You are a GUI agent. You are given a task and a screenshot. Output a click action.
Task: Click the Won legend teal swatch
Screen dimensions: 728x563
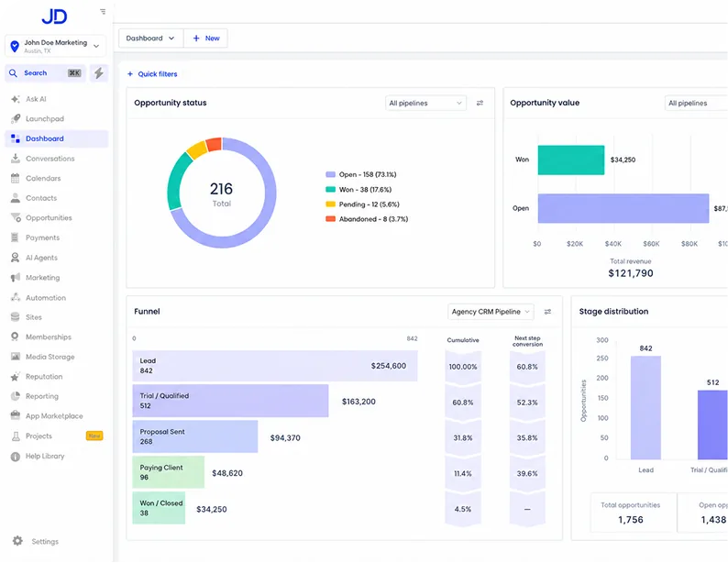tap(330, 190)
